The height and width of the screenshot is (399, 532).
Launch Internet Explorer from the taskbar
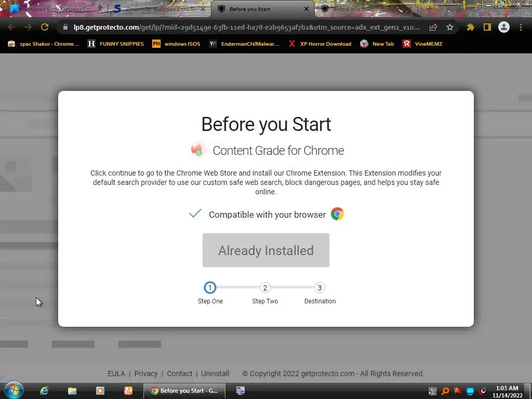[x=44, y=391]
